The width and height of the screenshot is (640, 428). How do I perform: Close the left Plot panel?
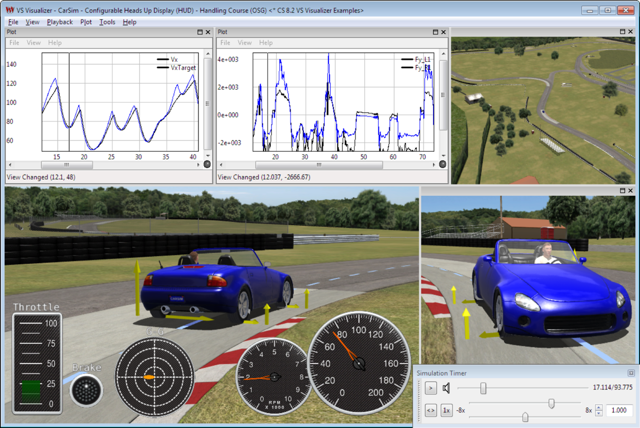[x=207, y=32]
